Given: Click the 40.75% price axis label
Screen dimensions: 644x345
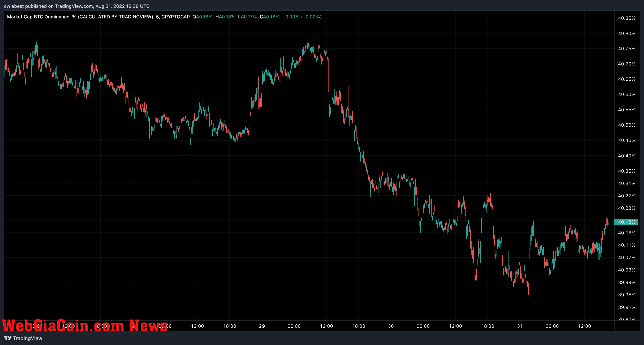Looking at the screenshot, I should click(627, 48).
